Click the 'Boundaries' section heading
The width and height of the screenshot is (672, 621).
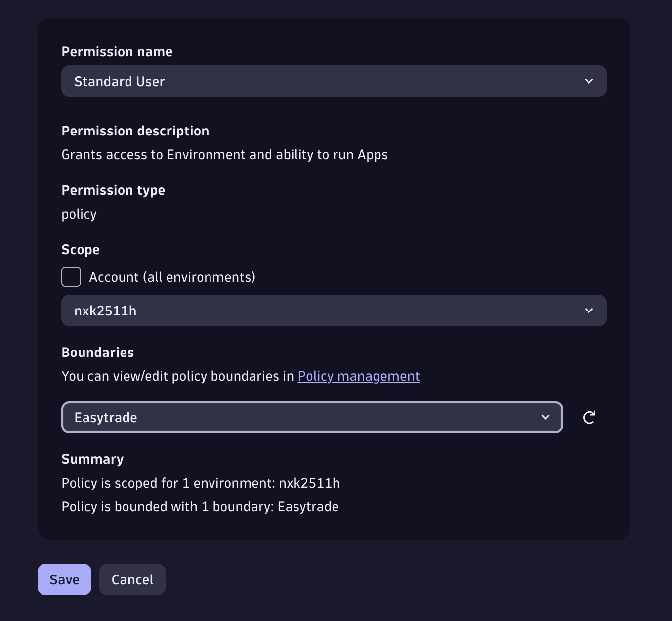(x=98, y=353)
